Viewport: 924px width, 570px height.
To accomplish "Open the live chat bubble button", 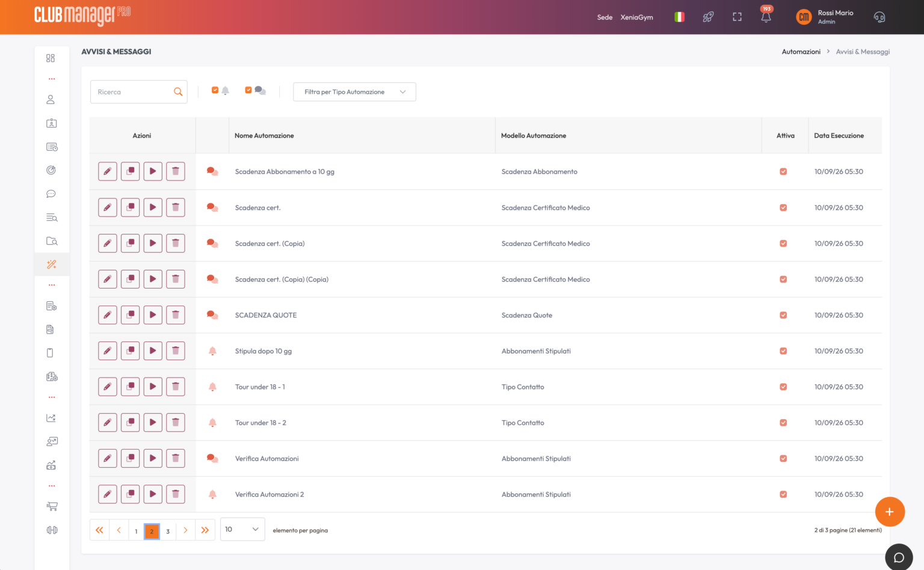I will (899, 557).
